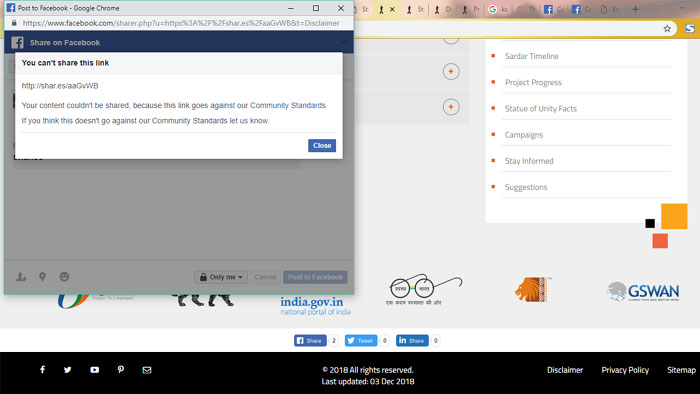Select Sardar Timeline menu item
Screen dimensions: 700x394
[x=531, y=56]
